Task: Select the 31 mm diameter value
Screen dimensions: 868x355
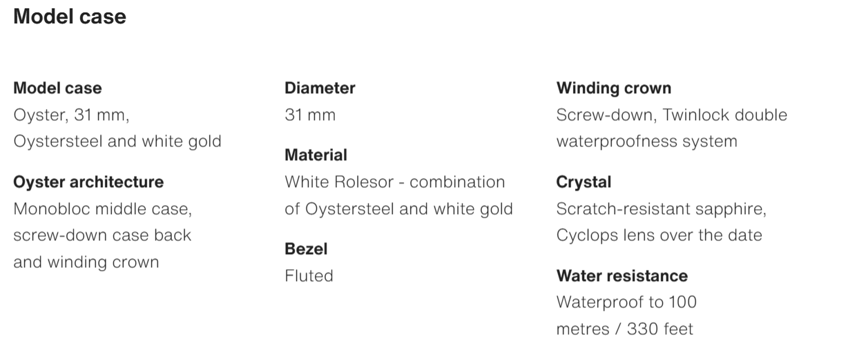Action: tap(310, 115)
